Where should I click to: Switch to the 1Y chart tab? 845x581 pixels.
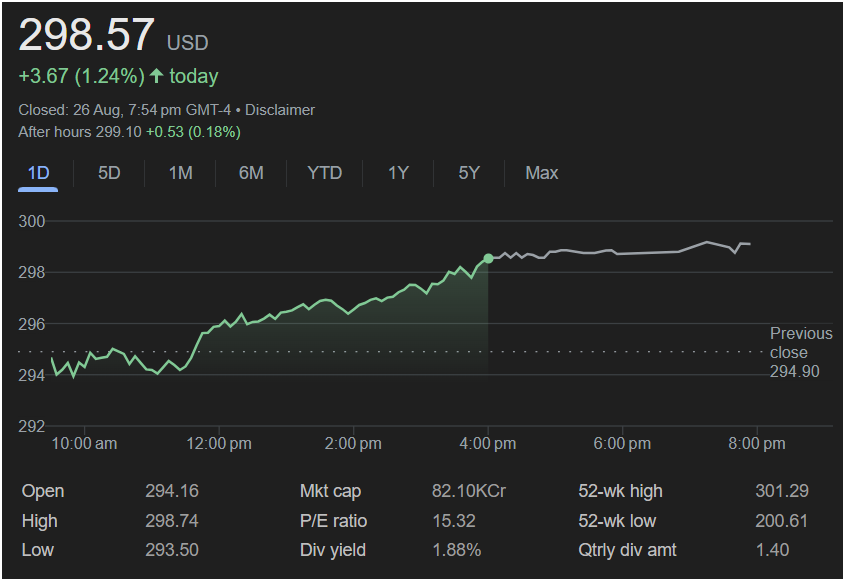tap(398, 173)
